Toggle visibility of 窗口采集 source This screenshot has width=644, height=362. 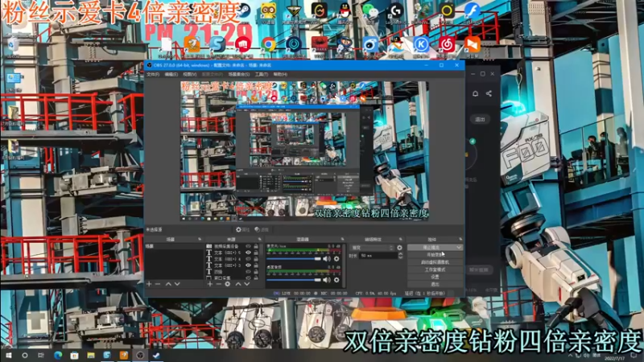point(248,278)
